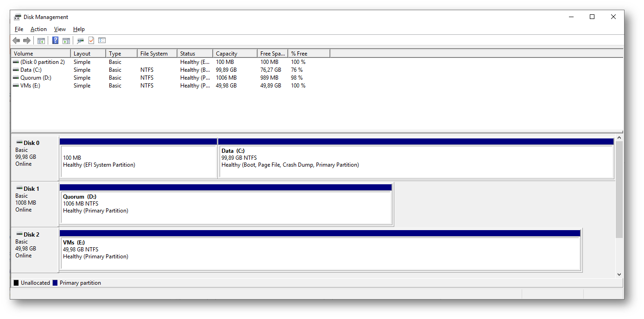Click the 49,89 GB free space cell
The height and width of the screenshot is (319, 644).
[271, 86]
